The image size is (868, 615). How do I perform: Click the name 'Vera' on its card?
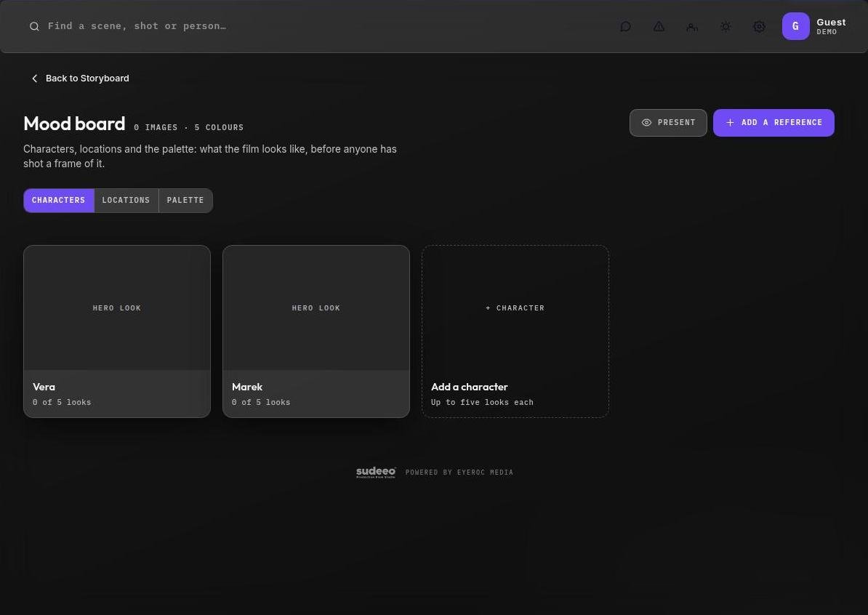(44, 387)
